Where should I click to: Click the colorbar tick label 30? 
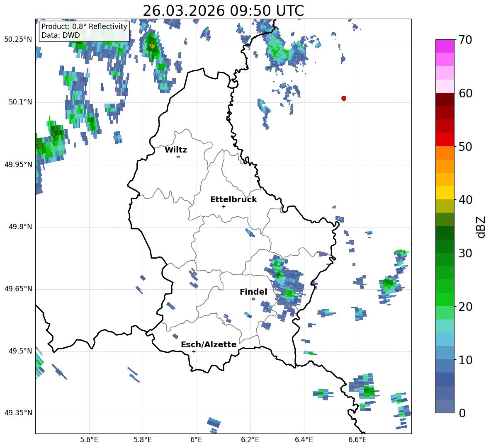tap(465, 253)
